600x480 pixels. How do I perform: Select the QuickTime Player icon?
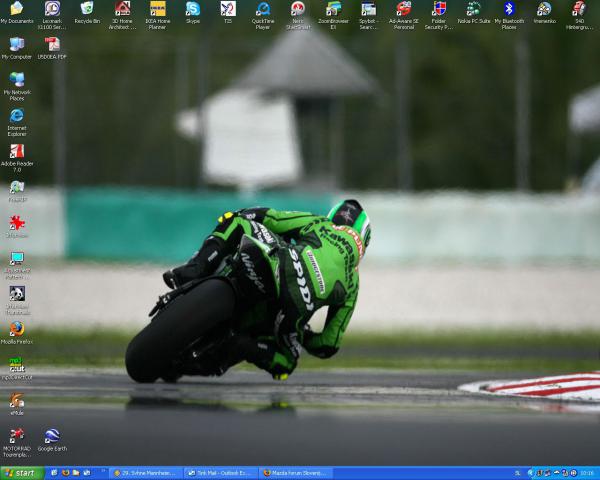pos(263,9)
